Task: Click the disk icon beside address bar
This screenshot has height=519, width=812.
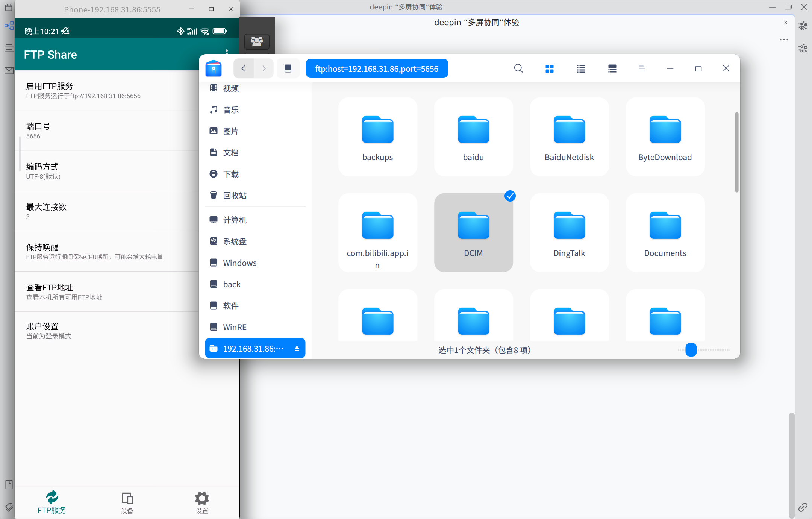Action: [x=288, y=68]
